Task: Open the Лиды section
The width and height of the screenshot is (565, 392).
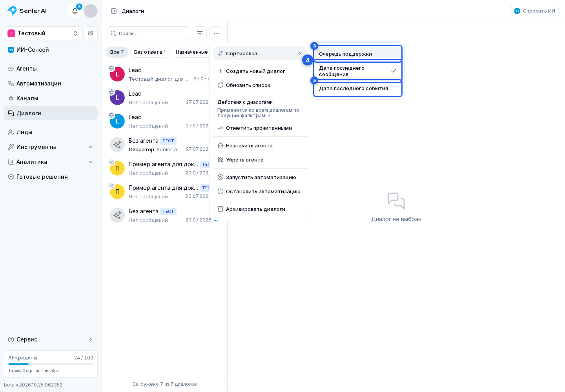Action: click(x=51, y=132)
